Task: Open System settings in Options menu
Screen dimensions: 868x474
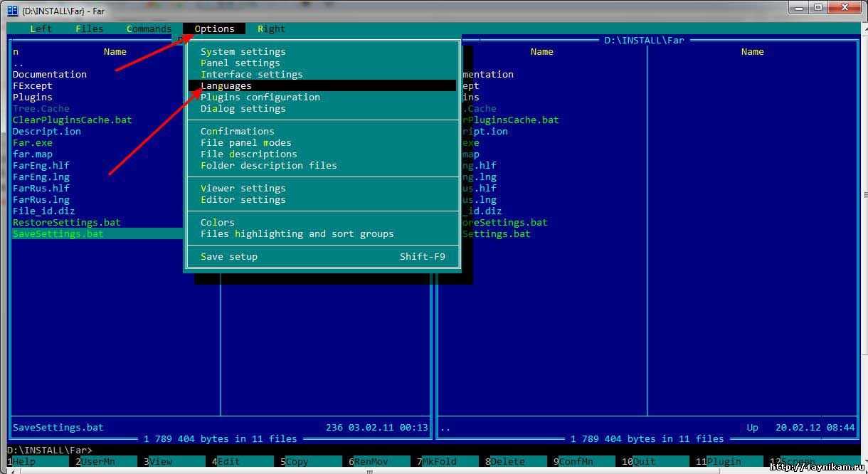Action: (243, 52)
